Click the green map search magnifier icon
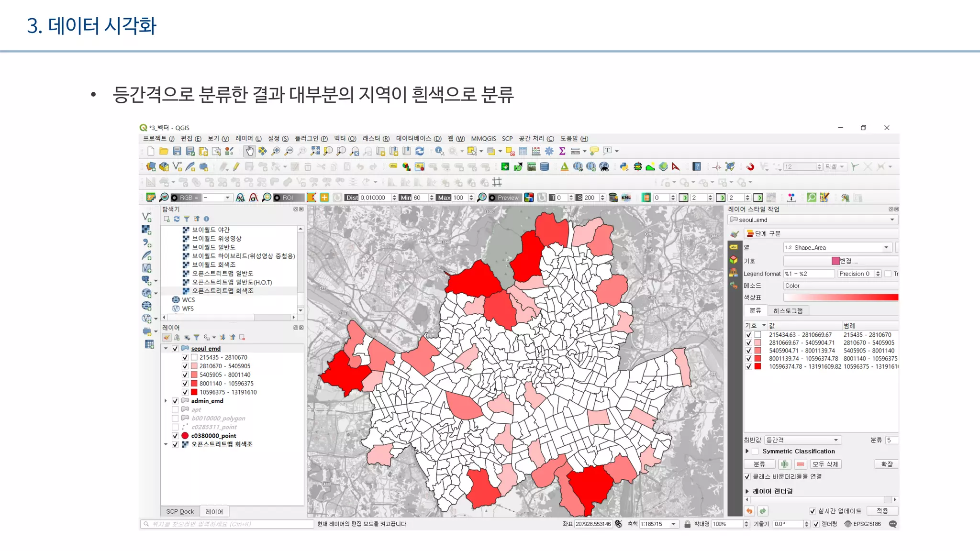Image resolution: width=980 pixels, height=551 pixels. (811, 198)
